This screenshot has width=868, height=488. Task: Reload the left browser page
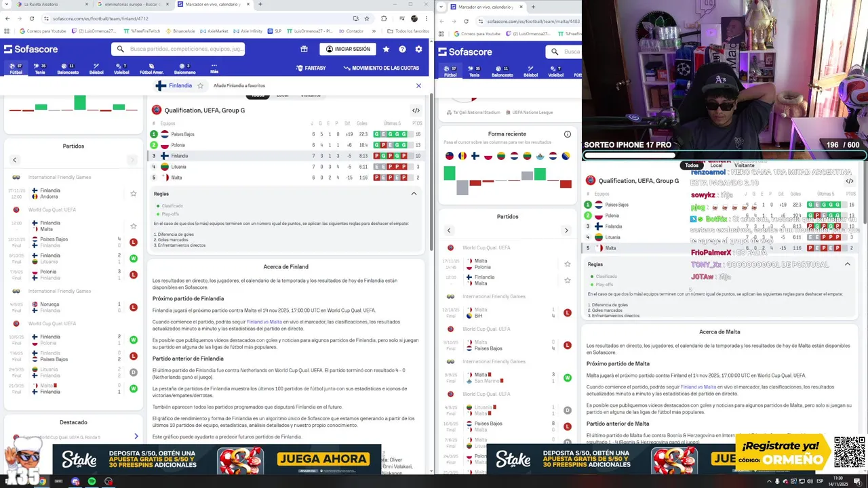[x=31, y=18]
